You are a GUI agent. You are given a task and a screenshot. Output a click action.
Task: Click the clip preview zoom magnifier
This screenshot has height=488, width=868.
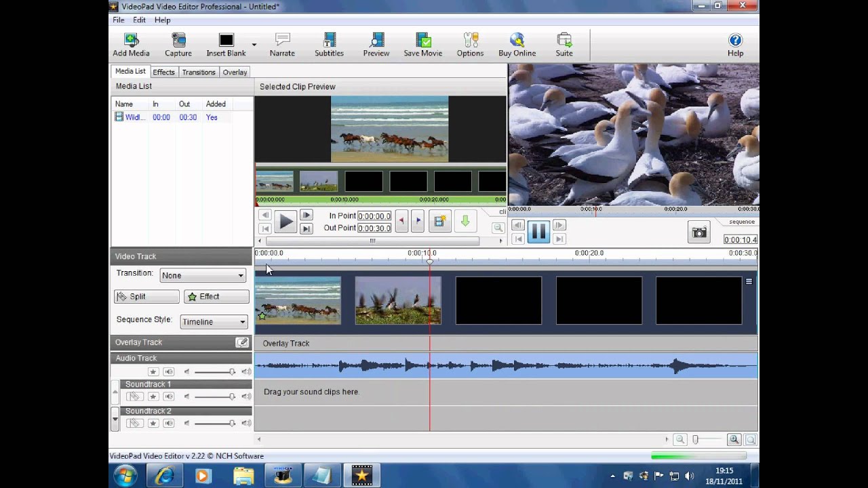click(498, 228)
